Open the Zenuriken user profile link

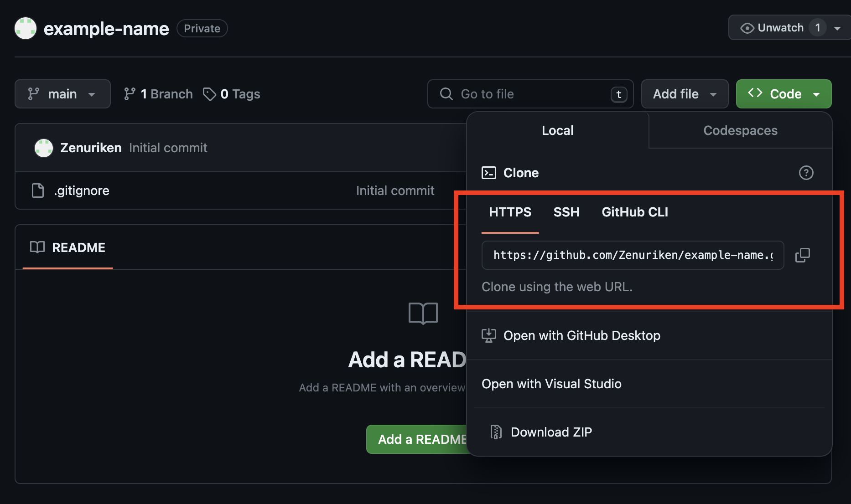(91, 148)
